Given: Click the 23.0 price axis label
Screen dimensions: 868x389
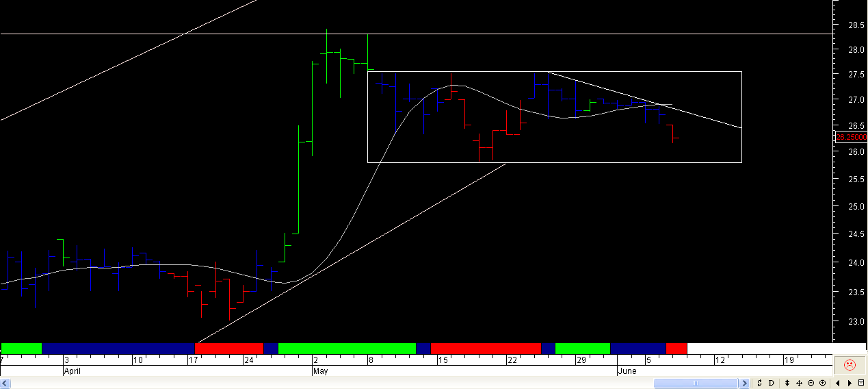Looking at the screenshot, I should 856,321.
